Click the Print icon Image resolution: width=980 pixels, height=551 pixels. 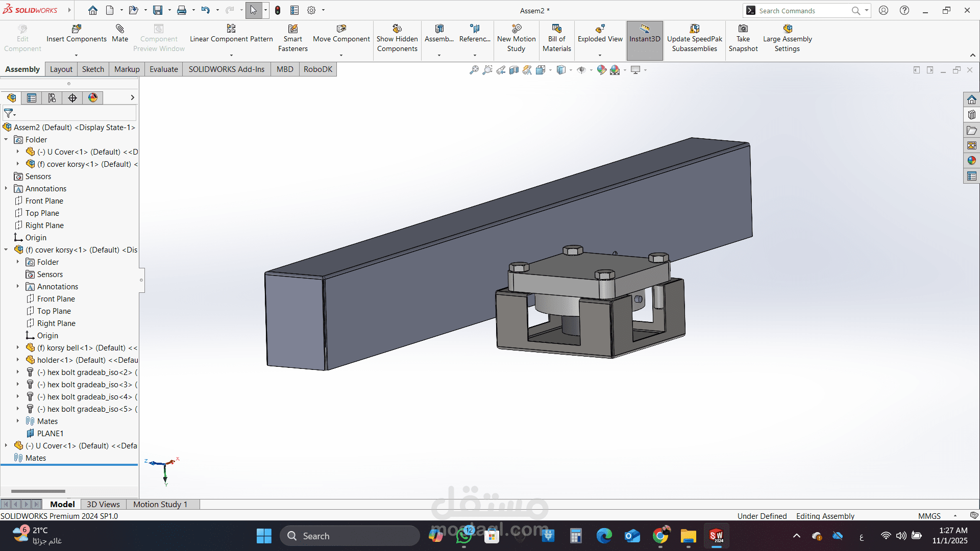pyautogui.click(x=182, y=10)
